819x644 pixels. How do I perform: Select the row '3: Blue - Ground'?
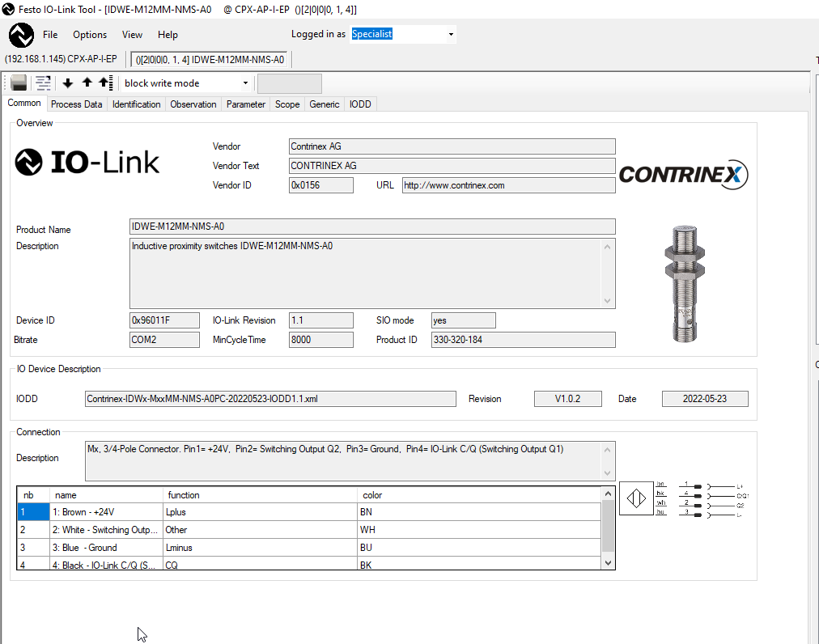tap(309, 548)
